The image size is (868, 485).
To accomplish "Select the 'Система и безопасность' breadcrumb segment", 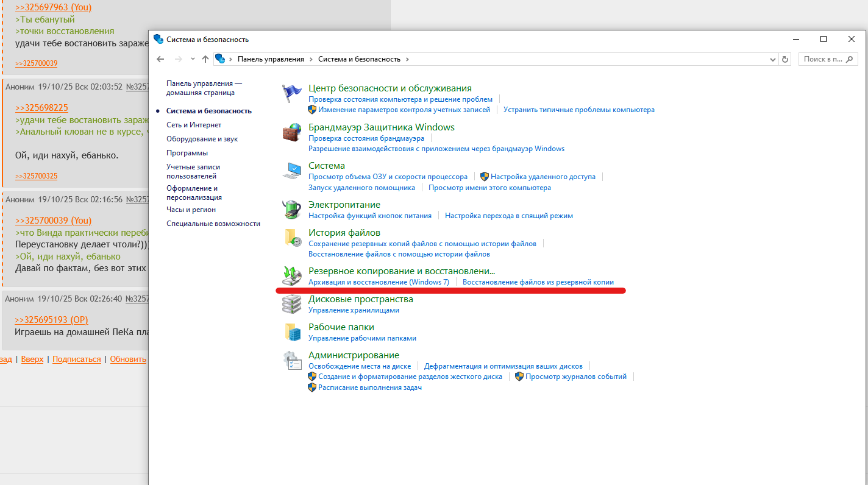I will [x=359, y=59].
